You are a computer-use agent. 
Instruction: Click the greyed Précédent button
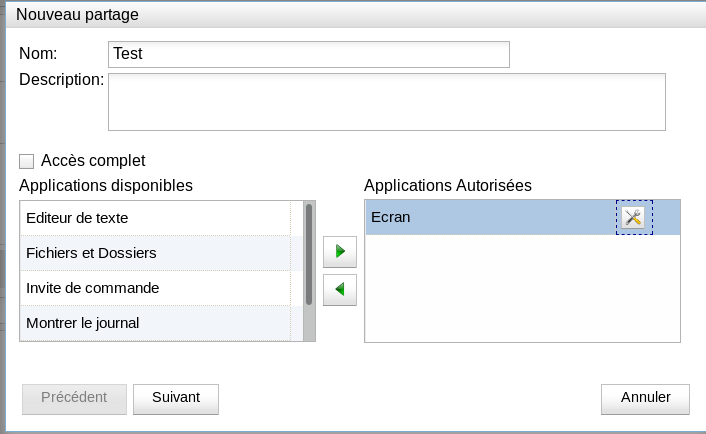pyautogui.click(x=74, y=399)
